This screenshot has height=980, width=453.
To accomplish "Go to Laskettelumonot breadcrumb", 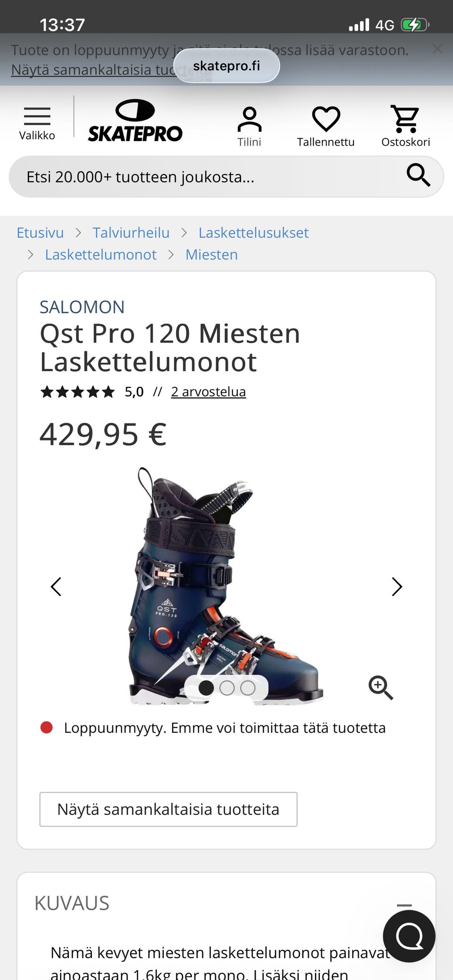I will click(x=101, y=255).
